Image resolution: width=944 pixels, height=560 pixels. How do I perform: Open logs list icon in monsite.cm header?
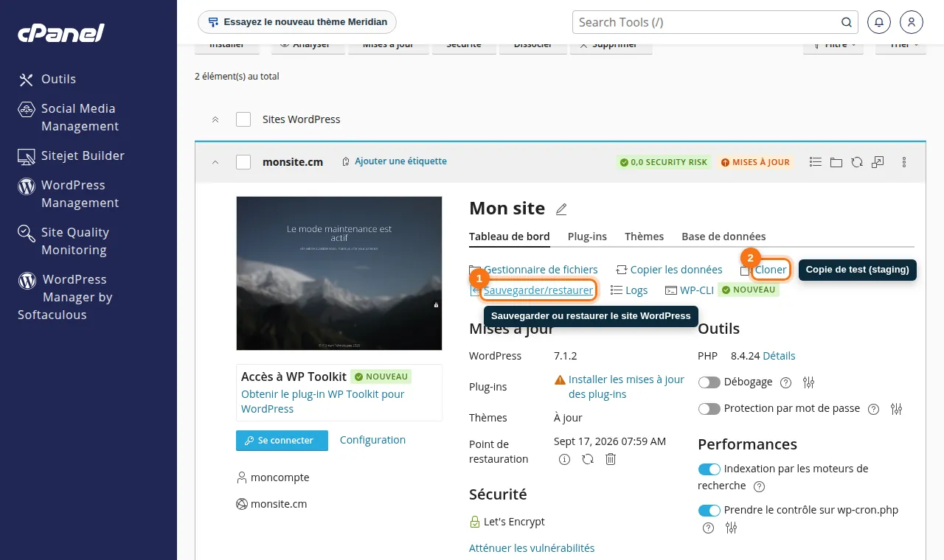point(816,162)
